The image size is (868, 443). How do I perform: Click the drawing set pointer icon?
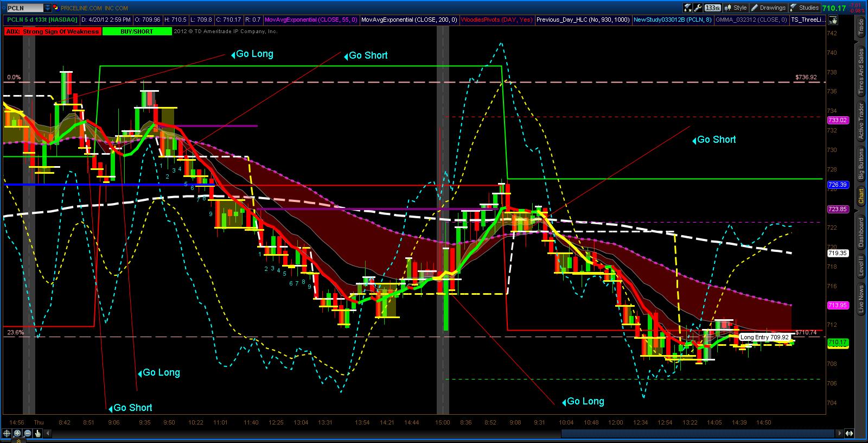(x=688, y=8)
